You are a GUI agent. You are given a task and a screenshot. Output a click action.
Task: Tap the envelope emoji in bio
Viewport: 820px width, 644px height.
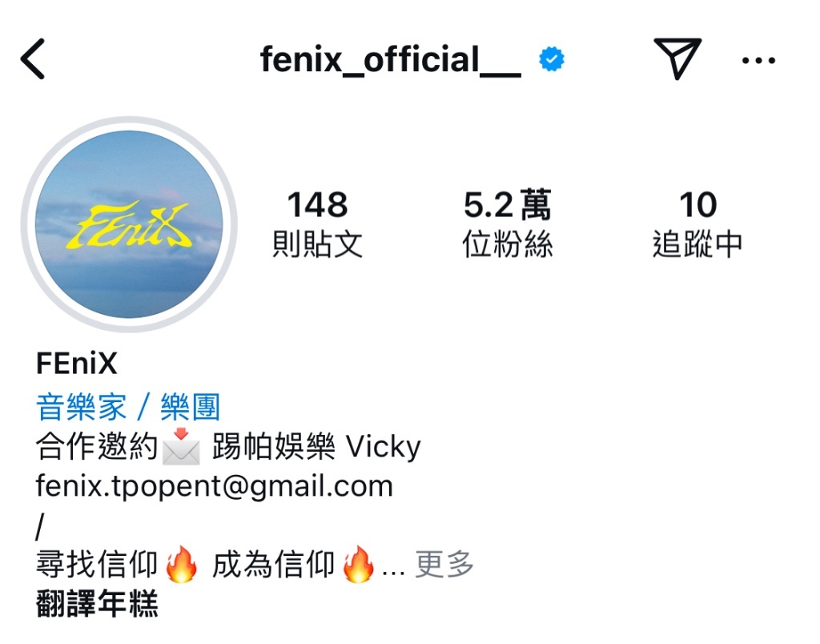point(181,446)
